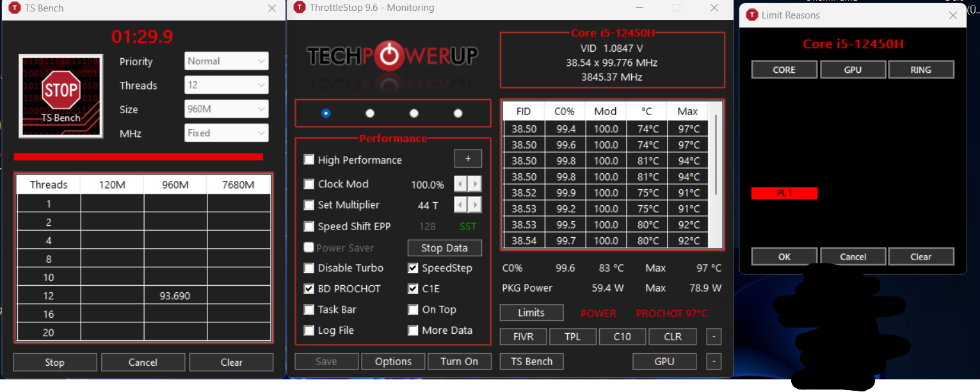This screenshot has height=392, width=980.
Task: Click Clear in Limit Reasons window
Action: point(921,256)
